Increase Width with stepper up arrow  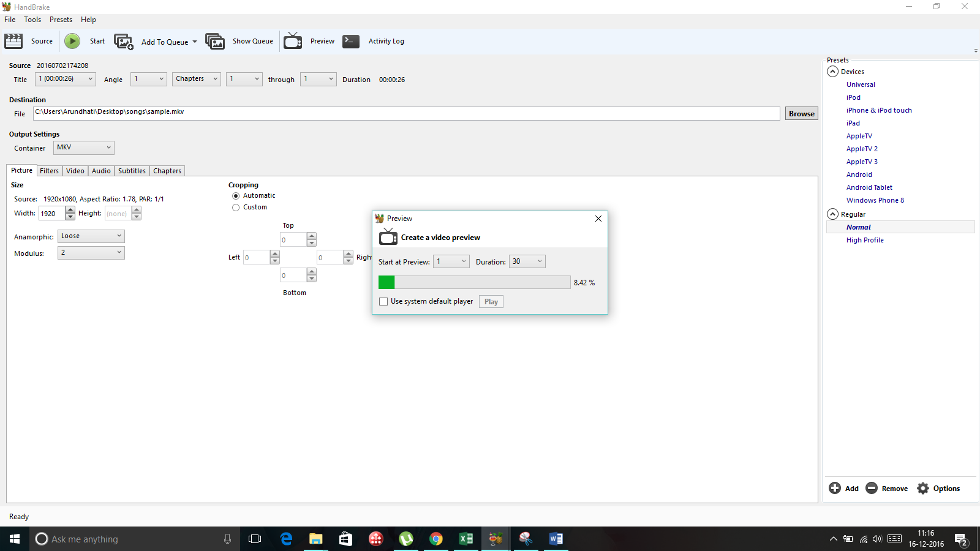tap(70, 210)
